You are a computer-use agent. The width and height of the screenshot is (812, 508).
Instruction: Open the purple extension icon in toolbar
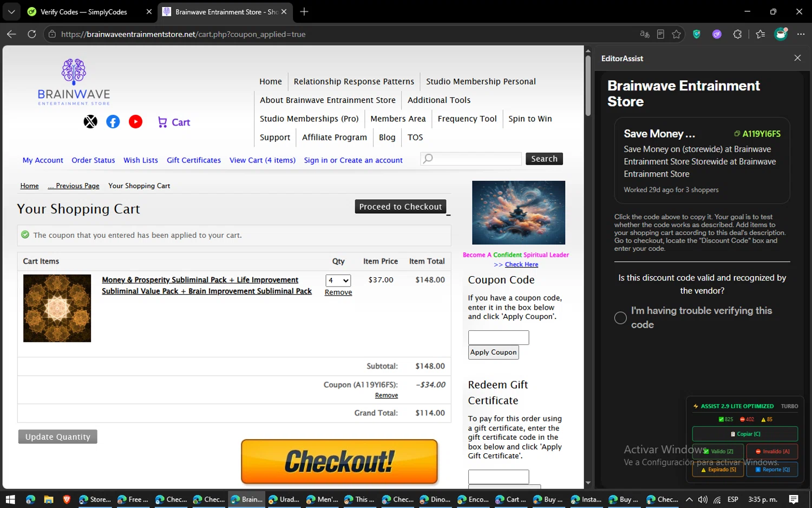[x=717, y=34]
